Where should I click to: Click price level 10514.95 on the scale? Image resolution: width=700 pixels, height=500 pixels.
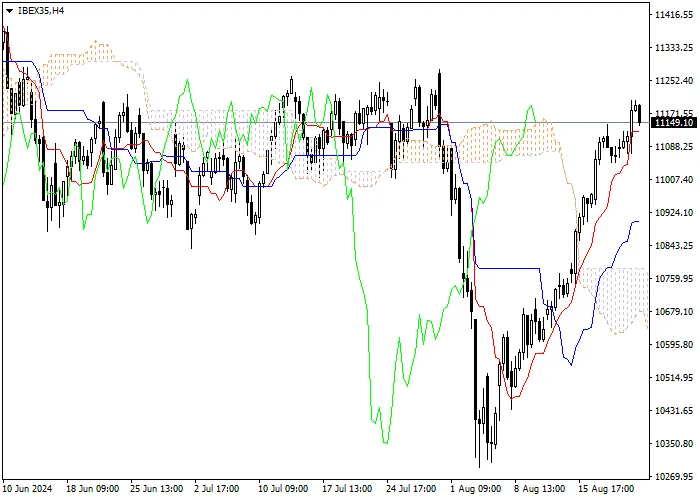tap(674, 378)
